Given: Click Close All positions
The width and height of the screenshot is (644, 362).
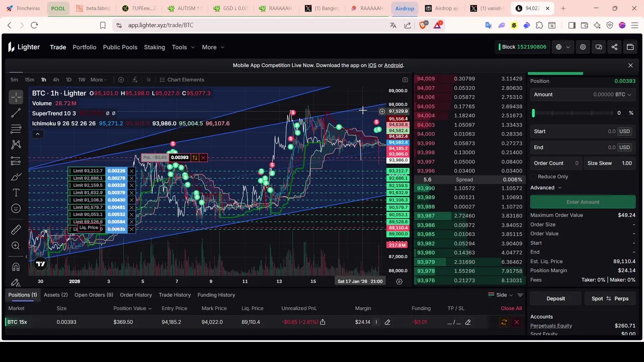Looking at the screenshot, I should pos(511,308).
